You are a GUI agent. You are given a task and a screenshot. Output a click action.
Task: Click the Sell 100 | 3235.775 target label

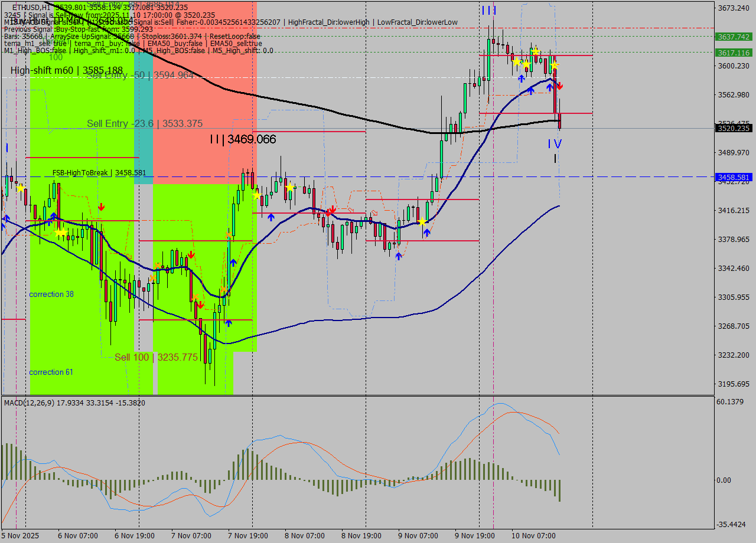click(156, 357)
